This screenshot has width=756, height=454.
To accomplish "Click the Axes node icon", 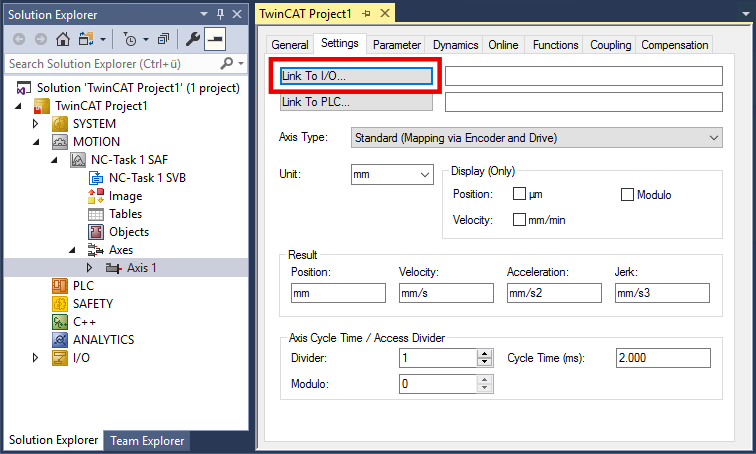I will point(95,250).
